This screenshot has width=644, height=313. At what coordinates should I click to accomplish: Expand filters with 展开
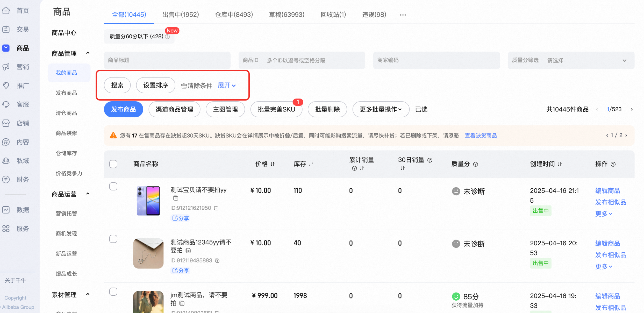pyautogui.click(x=227, y=85)
